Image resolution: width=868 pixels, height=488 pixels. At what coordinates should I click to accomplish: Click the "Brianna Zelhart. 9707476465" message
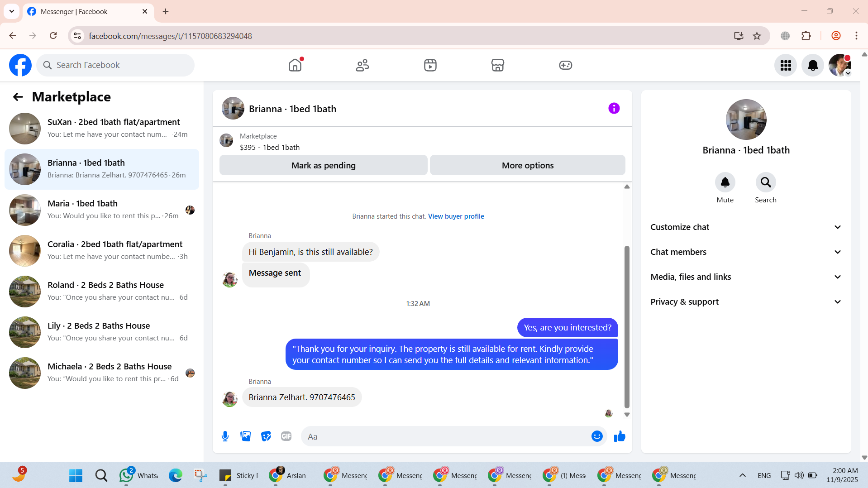[302, 397]
